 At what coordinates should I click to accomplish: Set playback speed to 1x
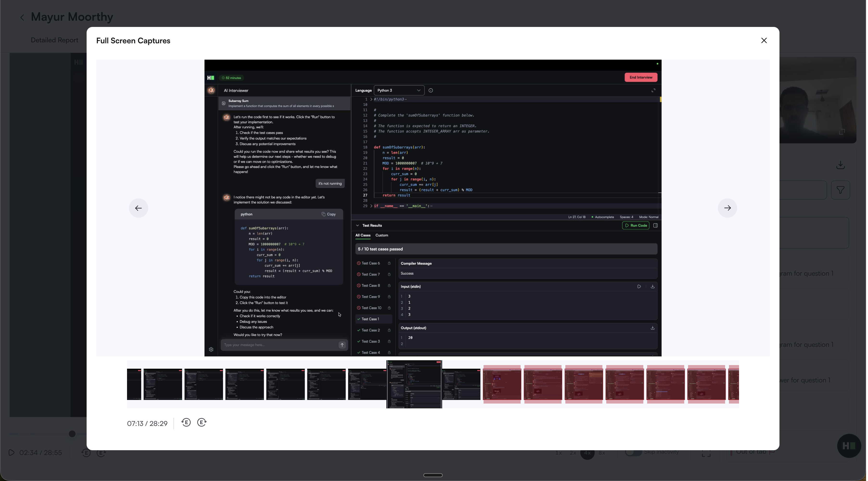(559, 453)
